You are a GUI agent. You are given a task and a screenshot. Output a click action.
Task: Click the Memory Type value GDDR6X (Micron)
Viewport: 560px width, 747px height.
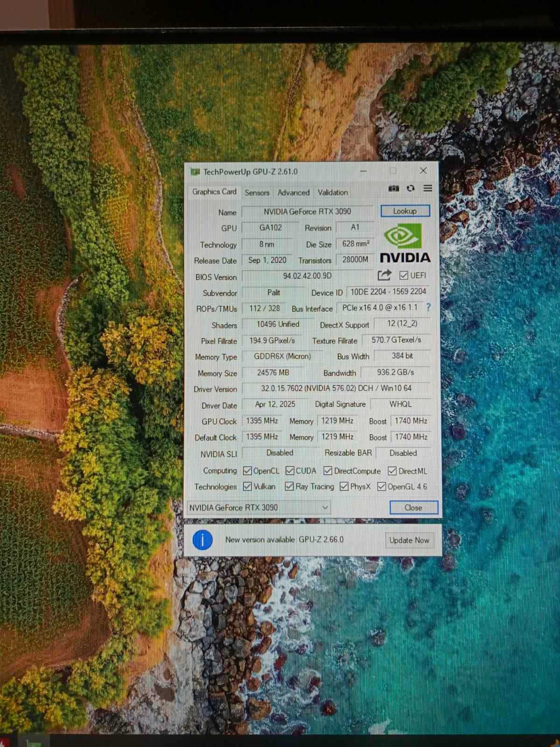coord(282,357)
